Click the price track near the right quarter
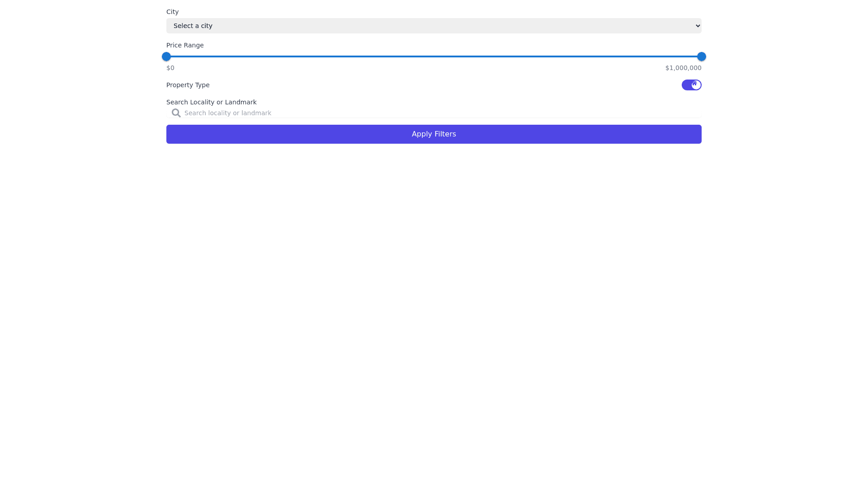 point(568,56)
